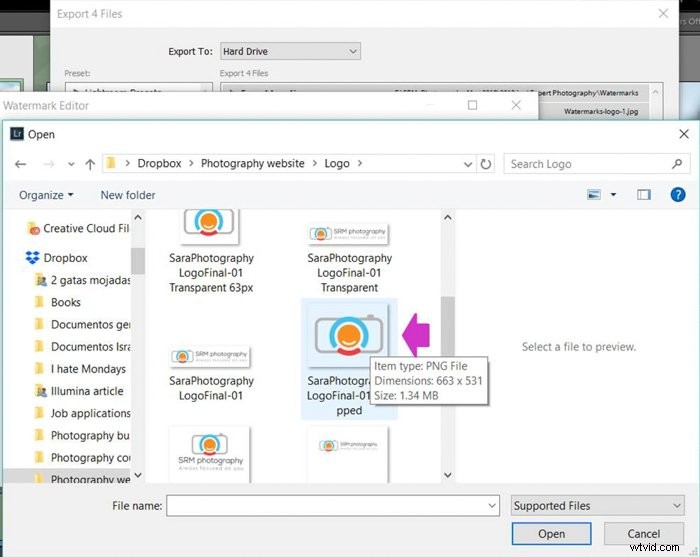Click the Photography website breadcrumb
Image resolution: width=700 pixels, height=557 pixels.
tap(252, 164)
